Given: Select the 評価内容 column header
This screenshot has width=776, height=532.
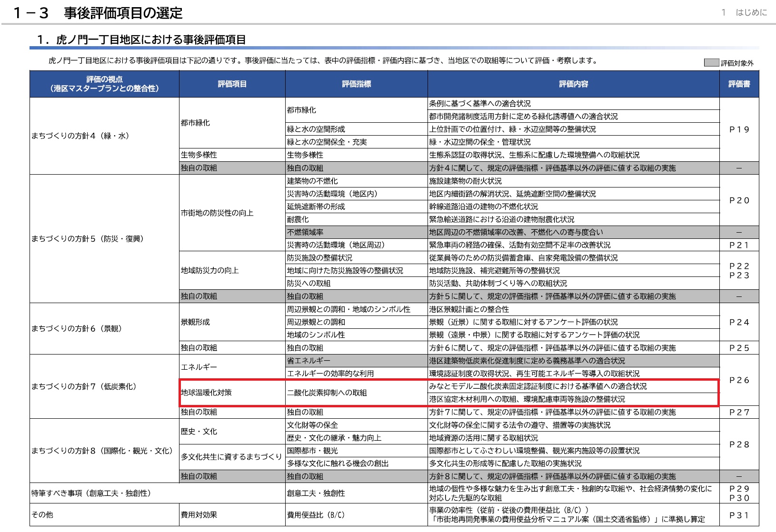Looking at the screenshot, I should click(x=574, y=84).
